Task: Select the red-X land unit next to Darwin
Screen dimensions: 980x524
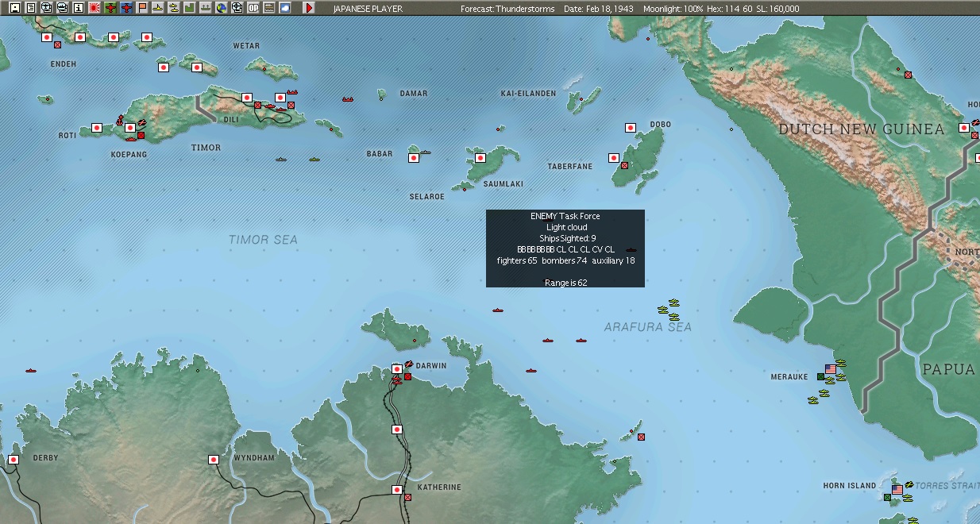Action: point(407,376)
